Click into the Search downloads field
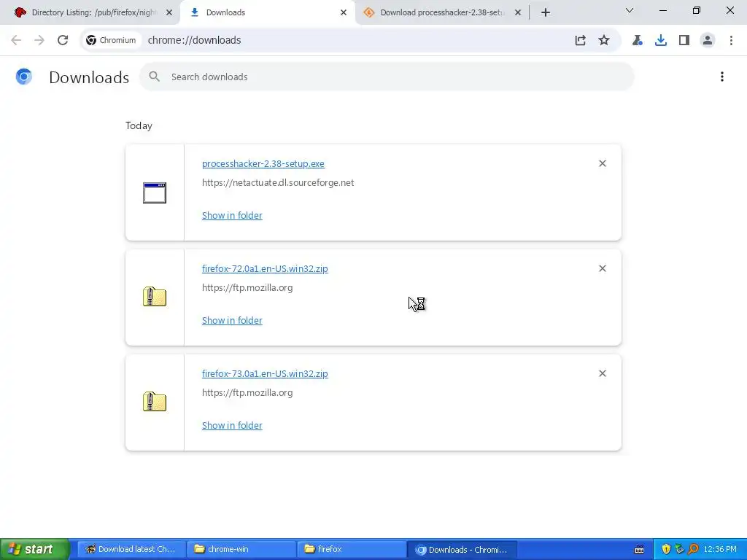 pos(387,77)
